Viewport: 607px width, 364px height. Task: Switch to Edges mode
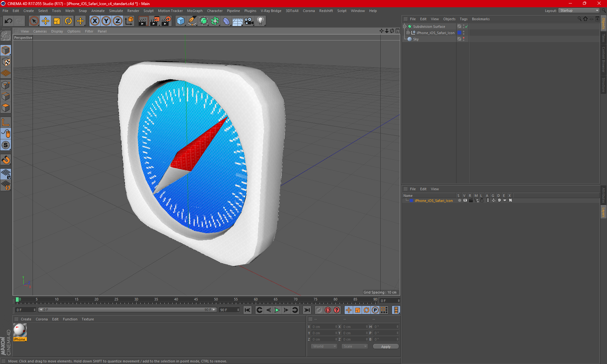pyautogui.click(x=6, y=96)
